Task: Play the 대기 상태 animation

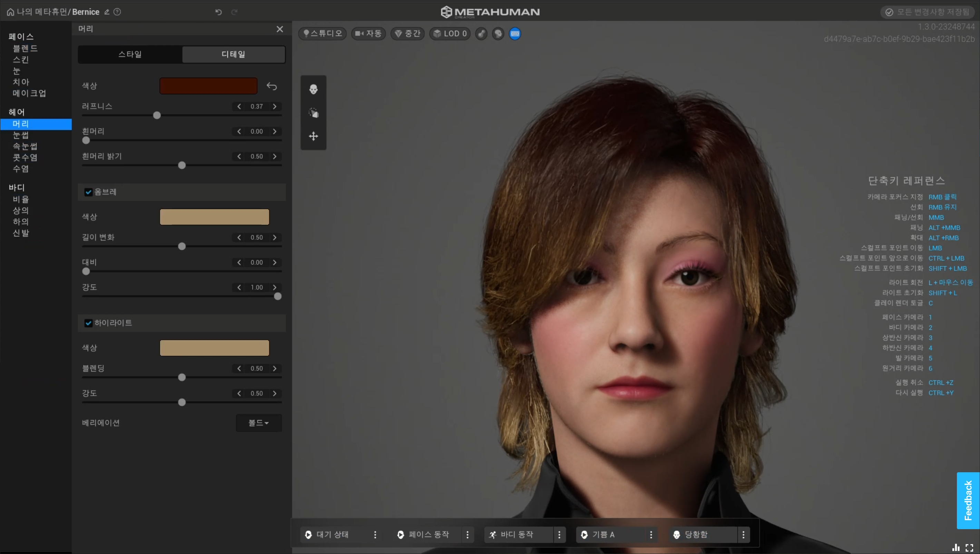Action: (x=308, y=535)
